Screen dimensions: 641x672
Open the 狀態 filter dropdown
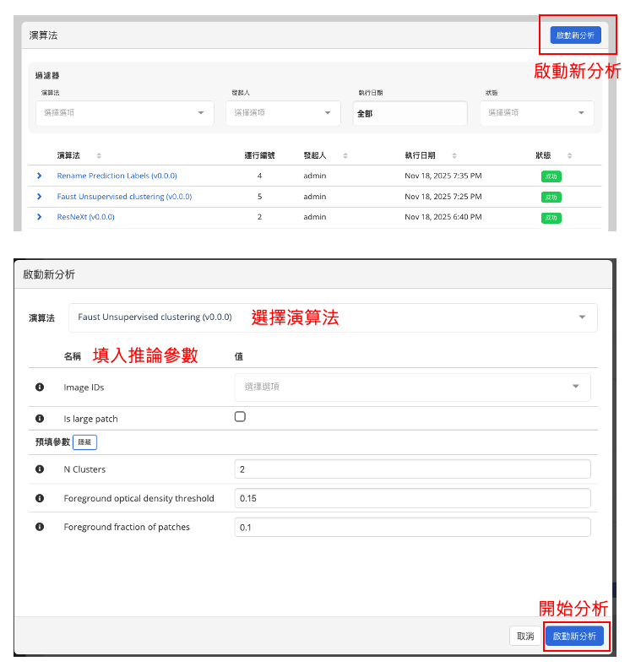point(536,113)
